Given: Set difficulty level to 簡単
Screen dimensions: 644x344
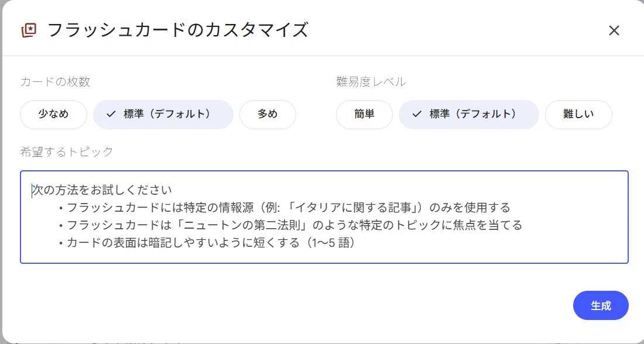Looking at the screenshot, I should pyautogui.click(x=364, y=115).
